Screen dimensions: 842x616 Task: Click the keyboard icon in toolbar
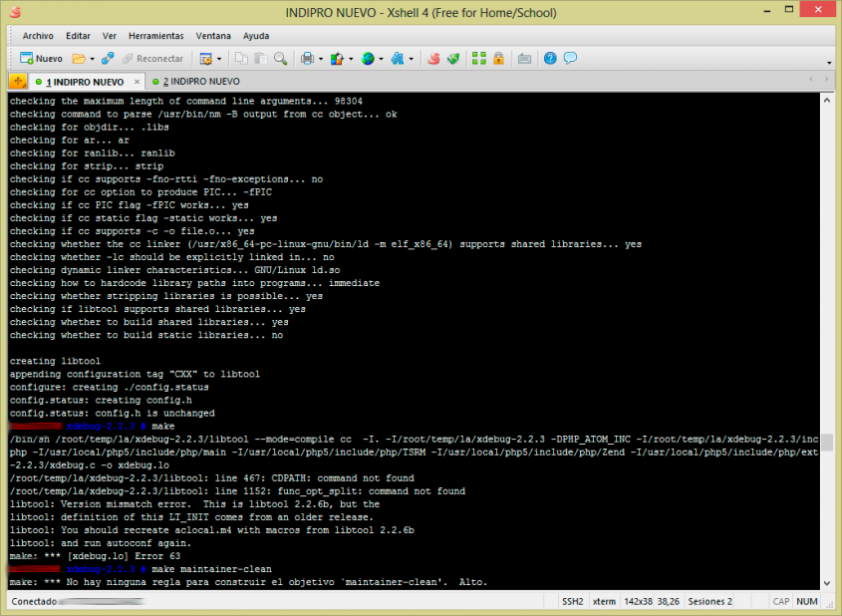[524, 59]
